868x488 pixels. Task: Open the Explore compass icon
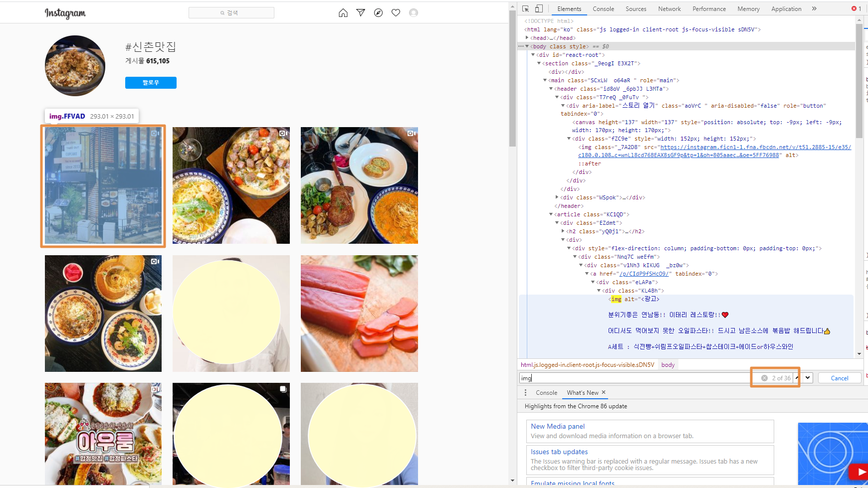coord(379,13)
